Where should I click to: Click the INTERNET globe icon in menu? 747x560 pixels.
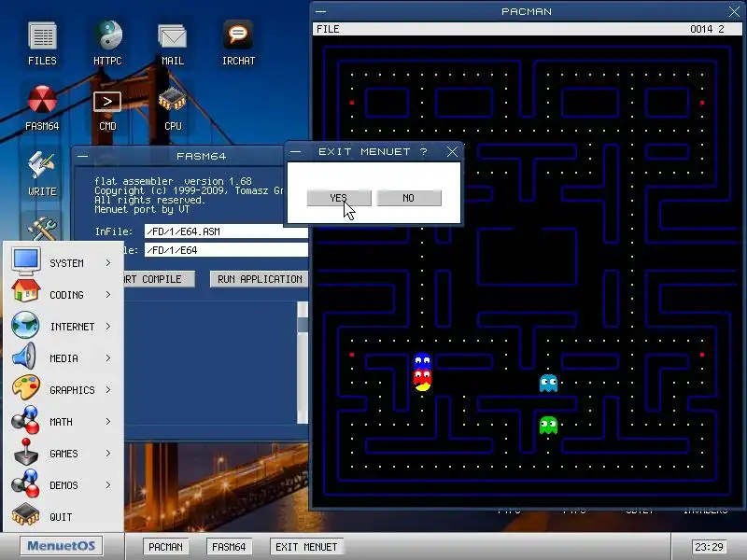tap(25, 325)
